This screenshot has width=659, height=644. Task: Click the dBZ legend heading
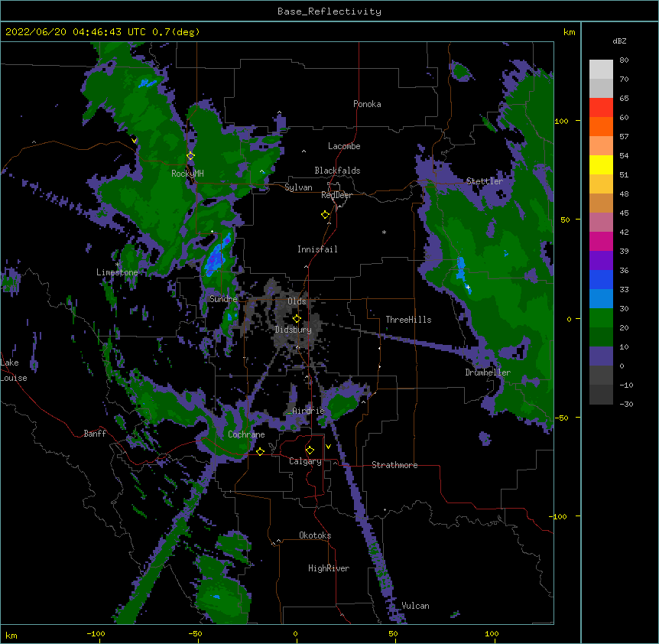click(619, 41)
